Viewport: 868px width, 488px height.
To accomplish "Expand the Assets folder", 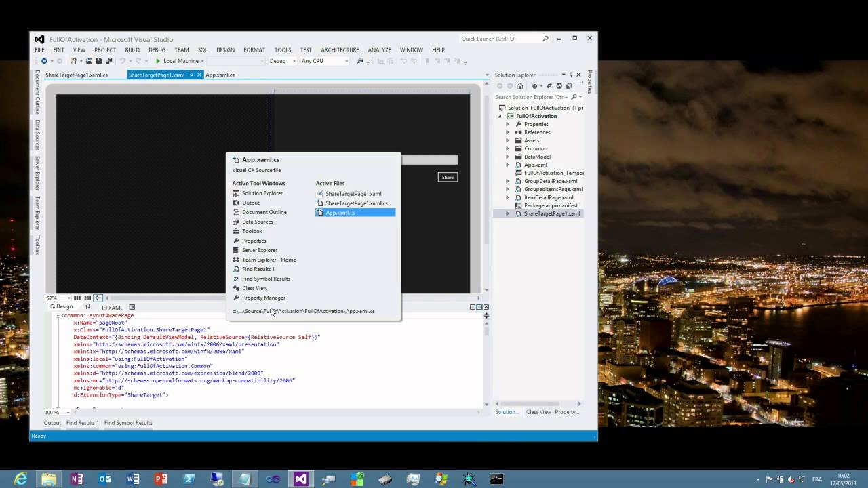I will click(507, 140).
